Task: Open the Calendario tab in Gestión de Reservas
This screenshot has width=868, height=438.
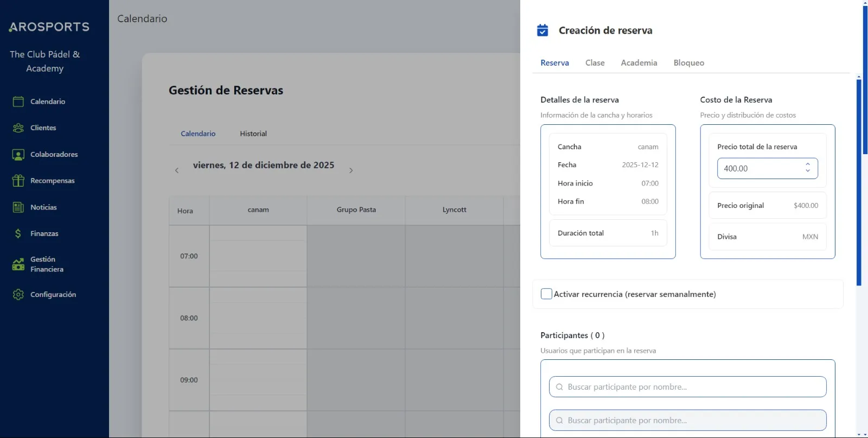Action: tap(198, 134)
